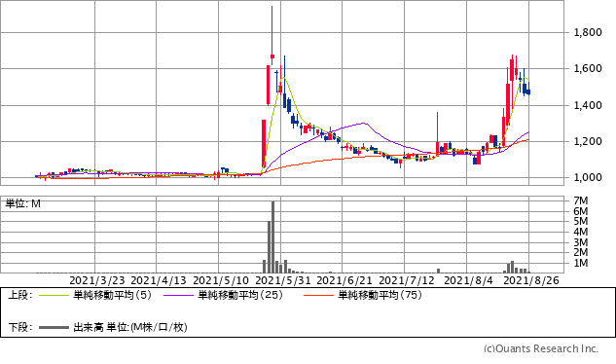Click the 3M volume axis label
The image size is (616, 364).
pos(580,242)
